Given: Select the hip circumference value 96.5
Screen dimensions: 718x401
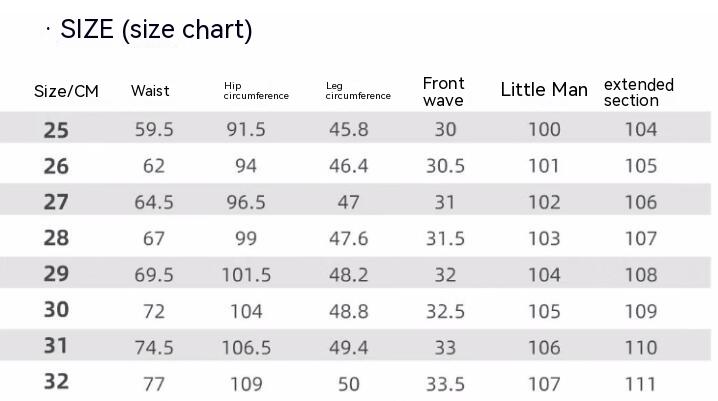Looking at the screenshot, I should point(246,202).
